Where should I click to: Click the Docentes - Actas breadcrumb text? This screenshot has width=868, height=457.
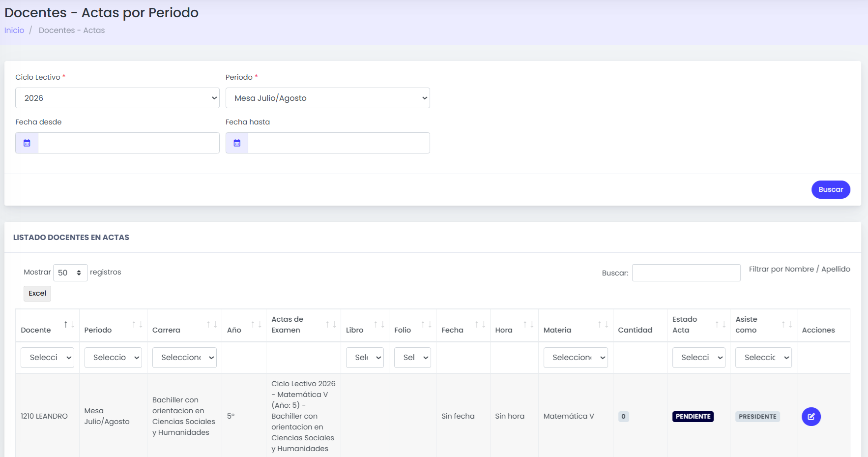[x=72, y=30]
